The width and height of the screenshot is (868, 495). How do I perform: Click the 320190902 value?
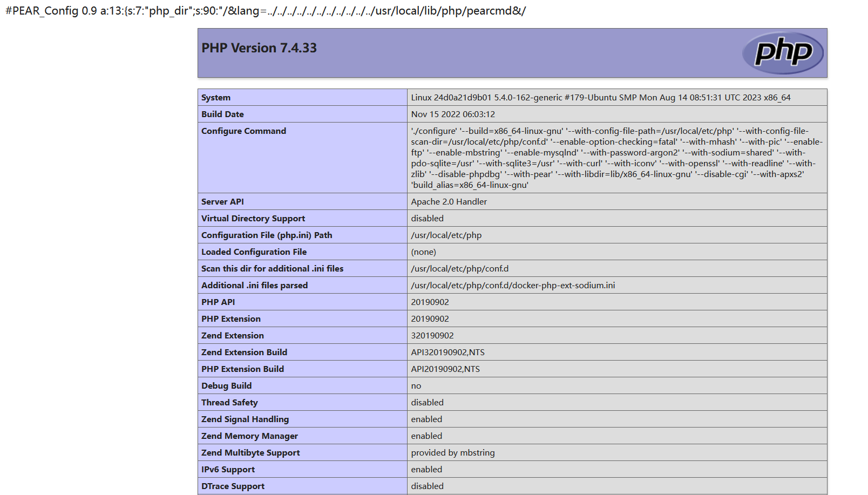coord(432,336)
